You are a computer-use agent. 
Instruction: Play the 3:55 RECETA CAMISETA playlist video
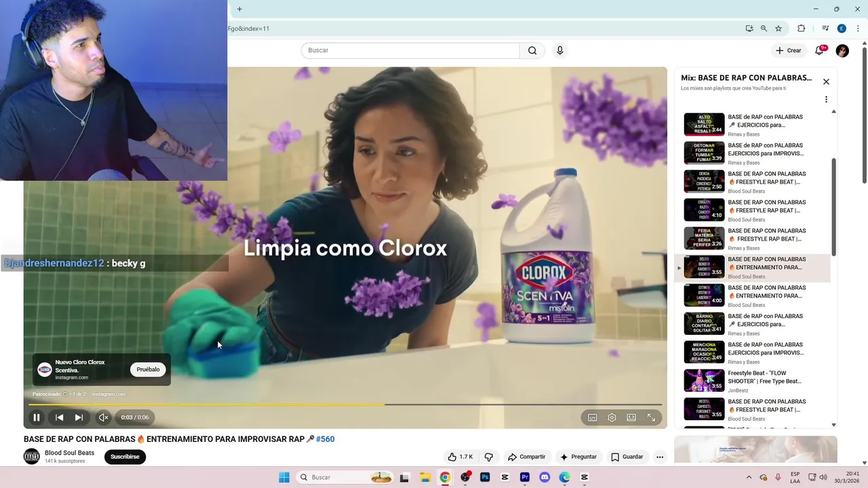[x=704, y=409]
